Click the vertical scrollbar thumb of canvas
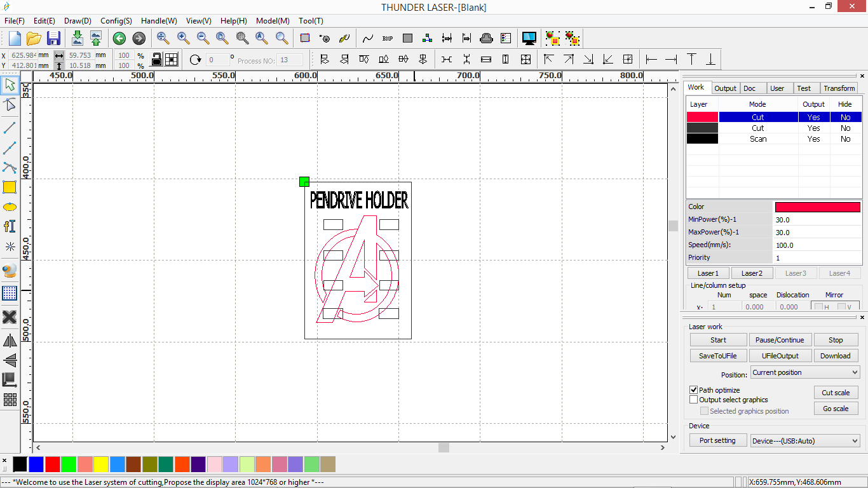Viewport: 868px width, 488px height. 673,226
